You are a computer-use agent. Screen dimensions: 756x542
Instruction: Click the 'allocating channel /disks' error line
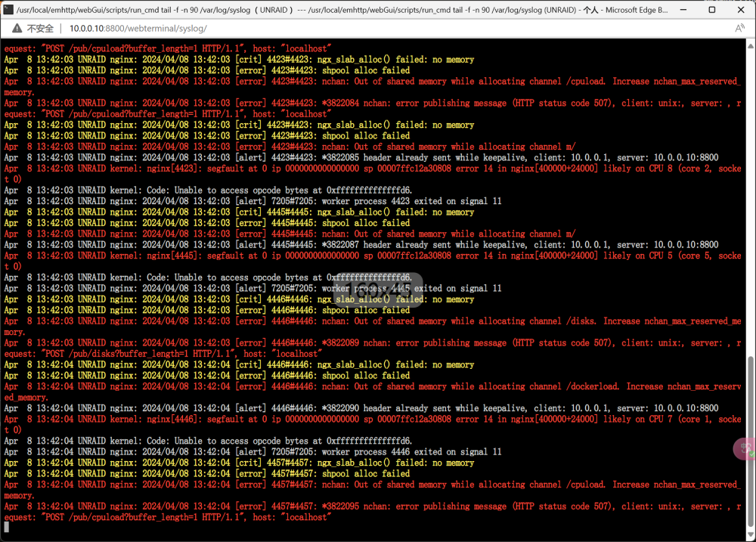372,327
